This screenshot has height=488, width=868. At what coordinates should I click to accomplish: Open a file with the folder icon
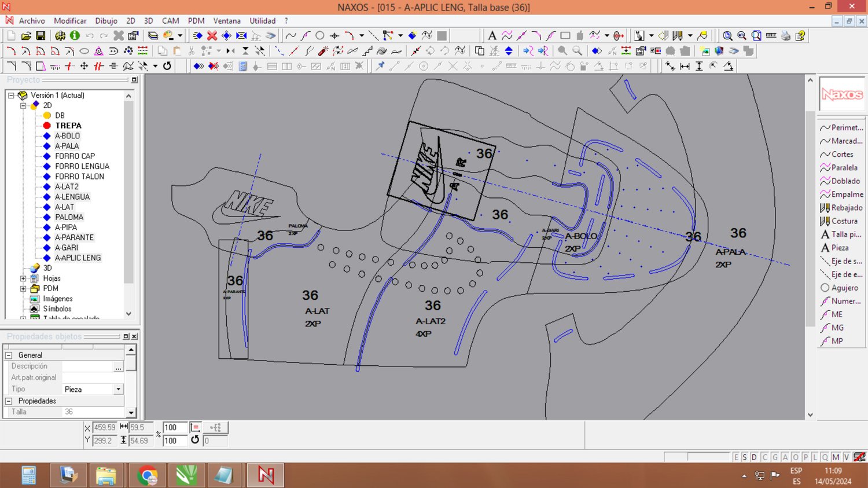(26, 36)
